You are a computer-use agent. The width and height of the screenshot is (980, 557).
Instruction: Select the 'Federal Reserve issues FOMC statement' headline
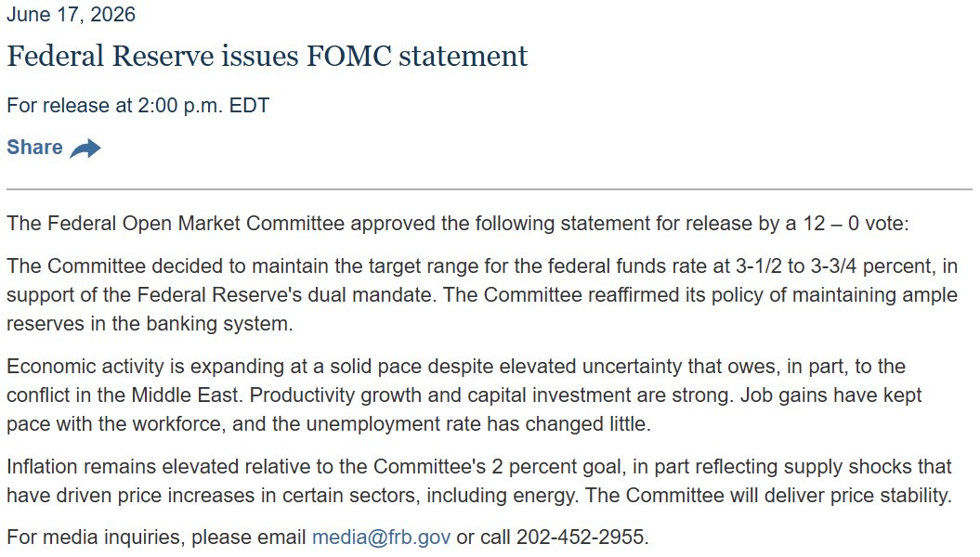pyautogui.click(x=267, y=57)
